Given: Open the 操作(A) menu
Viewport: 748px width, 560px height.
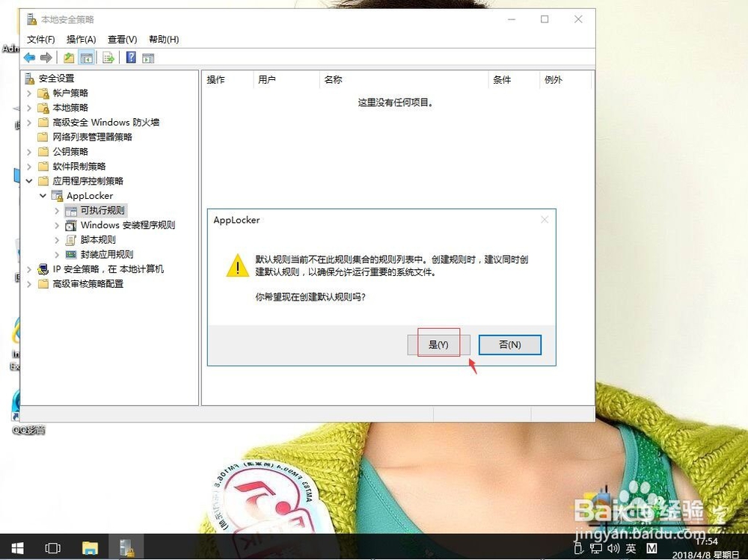Looking at the screenshot, I should [81, 39].
